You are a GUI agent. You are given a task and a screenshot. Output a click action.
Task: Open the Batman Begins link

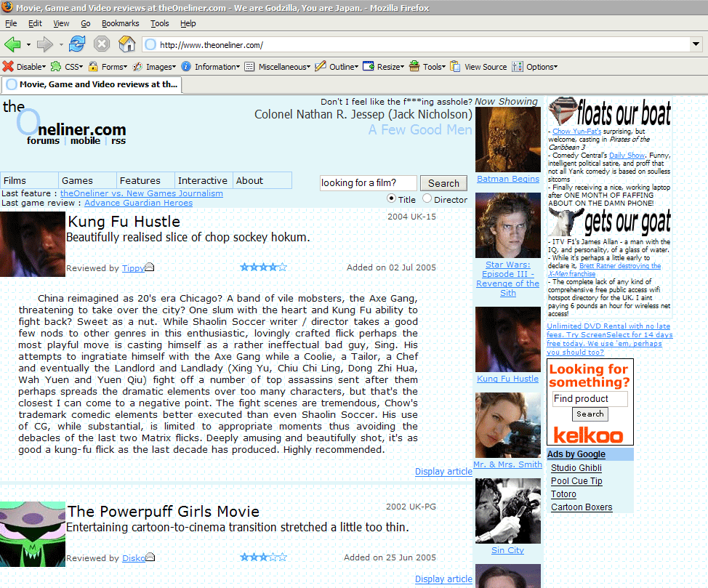coord(508,178)
